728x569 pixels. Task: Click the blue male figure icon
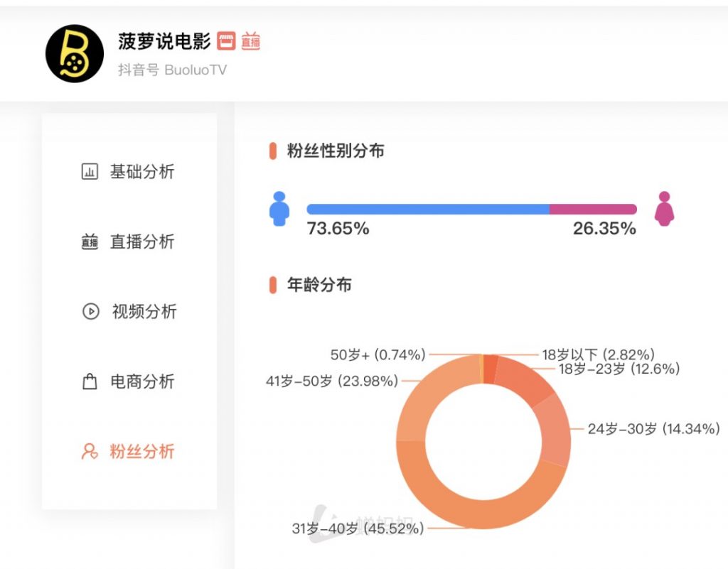click(x=279, y=208)
